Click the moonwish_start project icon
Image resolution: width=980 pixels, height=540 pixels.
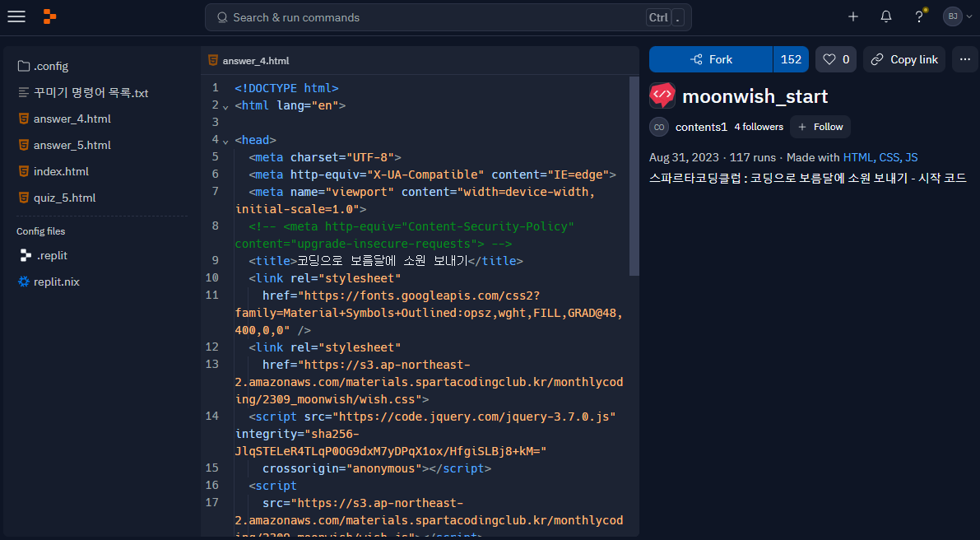(662, 95)
